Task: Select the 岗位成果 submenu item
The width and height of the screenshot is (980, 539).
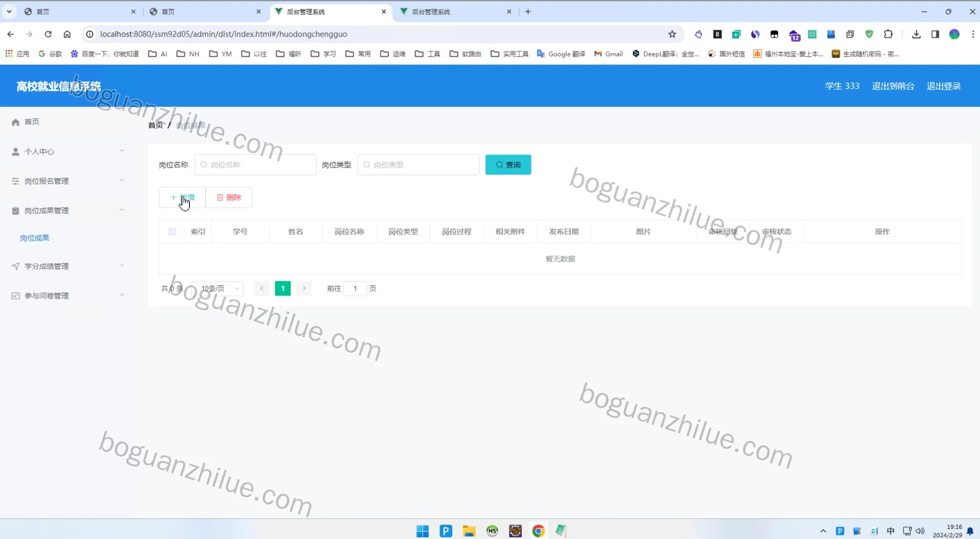Action: 35,238
